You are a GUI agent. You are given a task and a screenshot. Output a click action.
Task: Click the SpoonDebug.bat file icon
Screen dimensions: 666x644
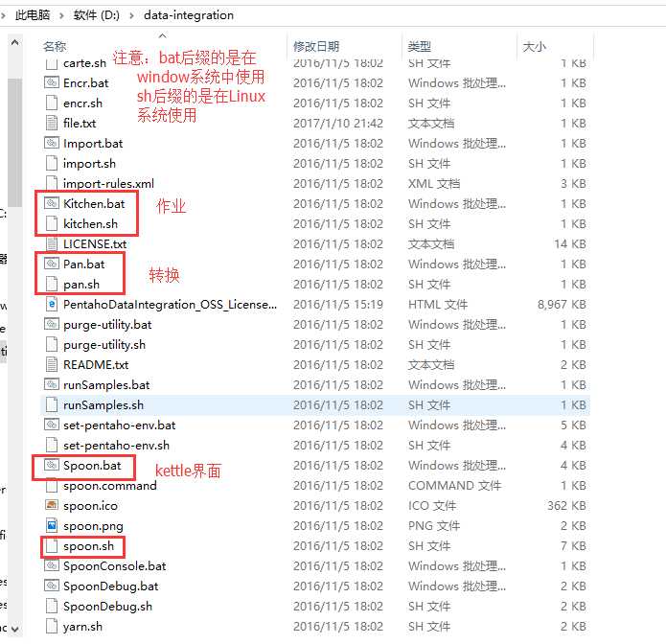point(52,586)
